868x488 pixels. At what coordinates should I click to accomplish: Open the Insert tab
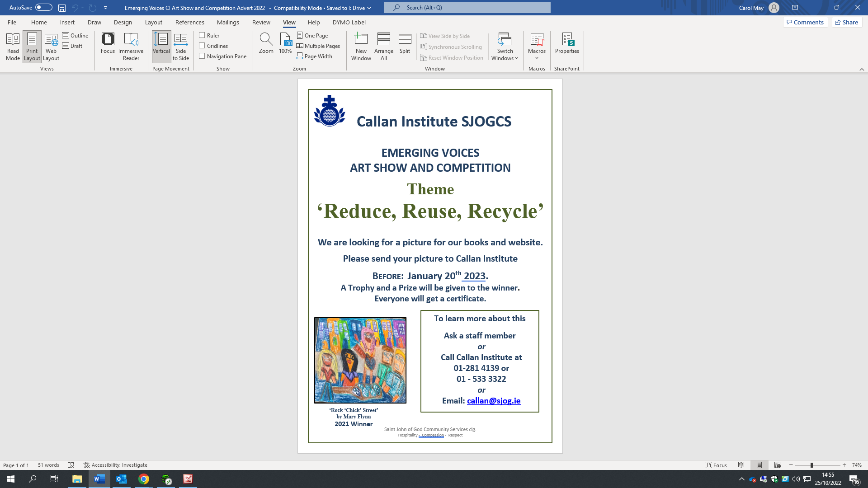(x=67, y=22)
